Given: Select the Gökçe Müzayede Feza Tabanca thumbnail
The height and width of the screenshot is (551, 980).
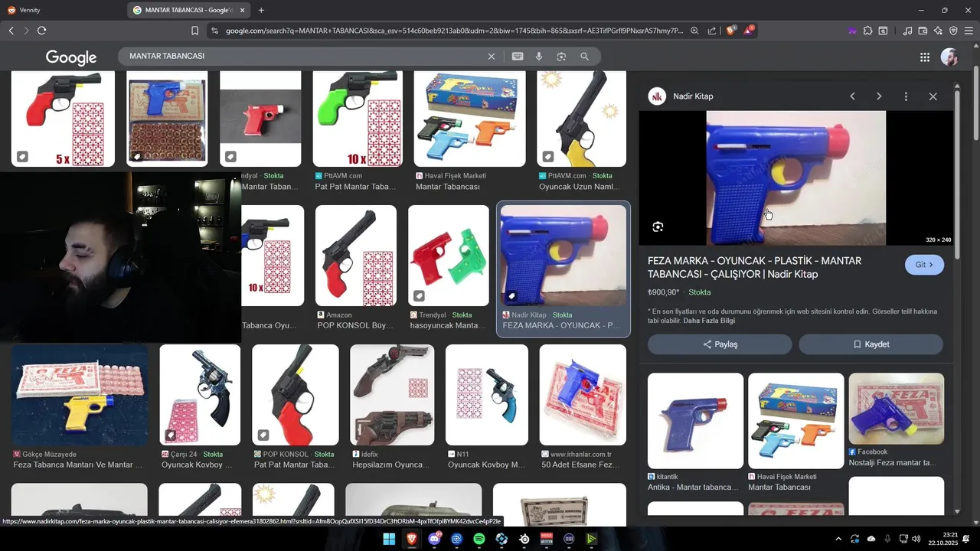Looking at the screenshot, I should (x=80, y=395).
